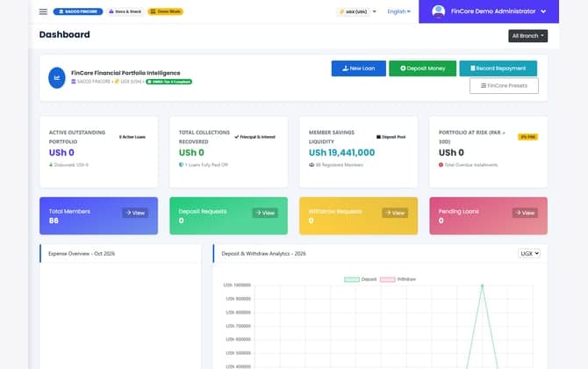View Withdraw Requests card
This screenshot has width=588, height=369.
395,213
